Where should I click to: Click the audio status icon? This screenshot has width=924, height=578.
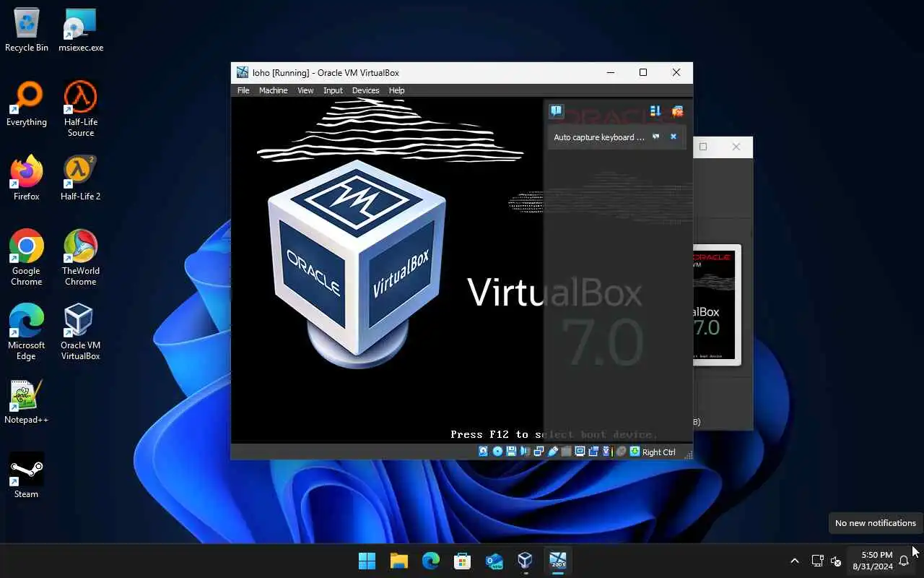pyautogui.click(x=525, y=452)
